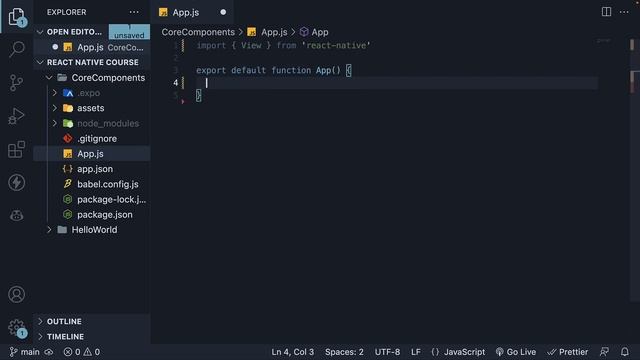
Task: Open Explorer more actions ellipsis
Action: point(134,12)
